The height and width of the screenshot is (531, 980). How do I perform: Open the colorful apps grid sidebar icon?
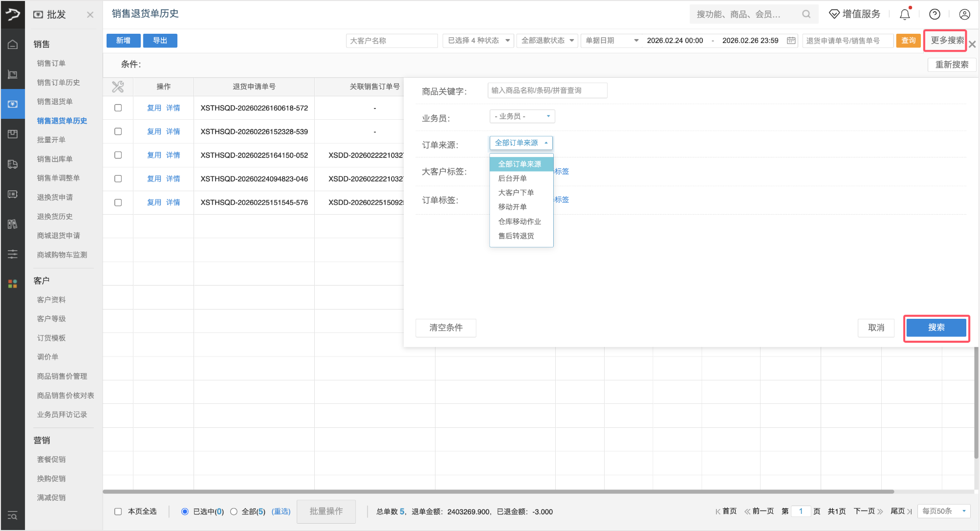tap(13, 284)
